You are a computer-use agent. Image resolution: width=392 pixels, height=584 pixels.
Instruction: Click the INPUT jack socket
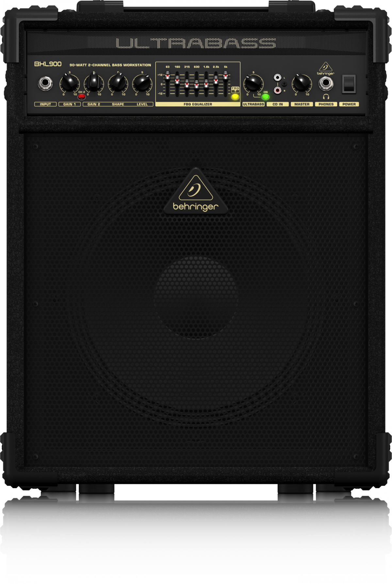point(45,83)
